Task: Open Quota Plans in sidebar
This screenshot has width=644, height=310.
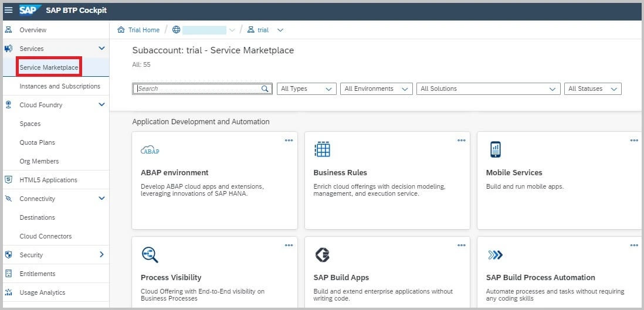Action: pos(38,142)
